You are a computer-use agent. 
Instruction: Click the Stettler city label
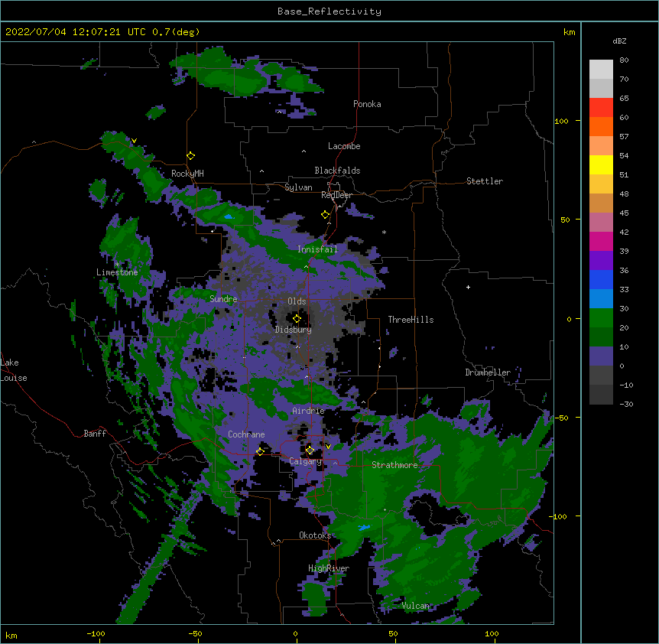(x=485, y=181)
